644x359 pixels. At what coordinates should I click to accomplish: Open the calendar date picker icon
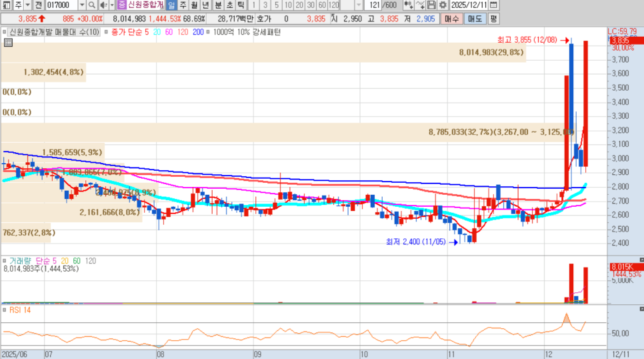click(494, 5)
